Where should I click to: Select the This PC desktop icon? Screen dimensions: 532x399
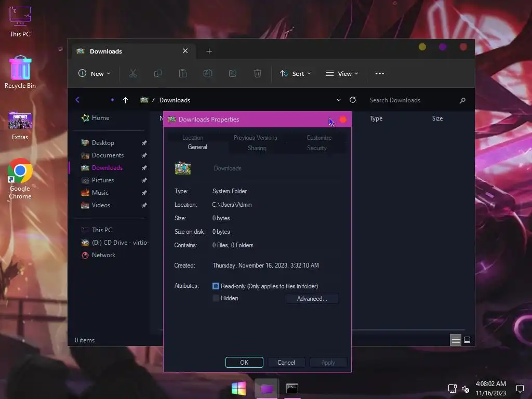coord(20,21)
